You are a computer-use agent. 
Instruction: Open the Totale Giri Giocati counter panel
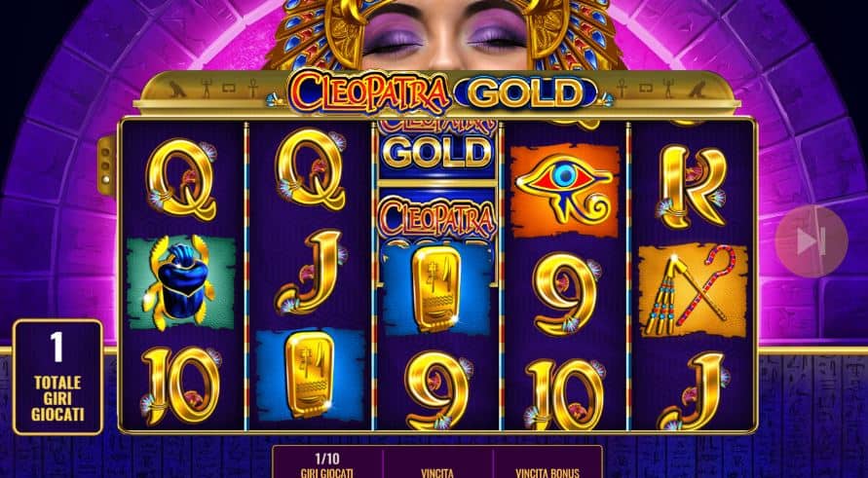point(57,377)
